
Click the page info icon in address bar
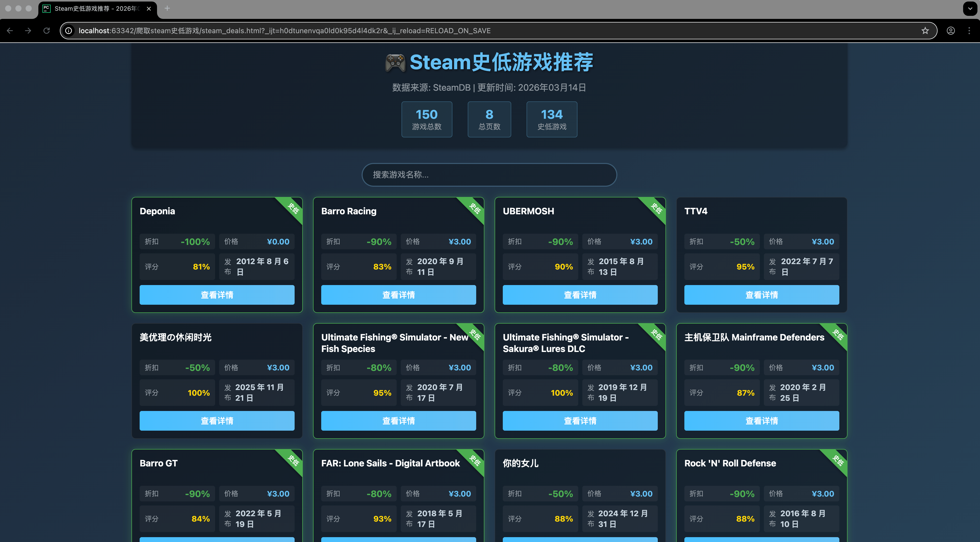(69, 31)
